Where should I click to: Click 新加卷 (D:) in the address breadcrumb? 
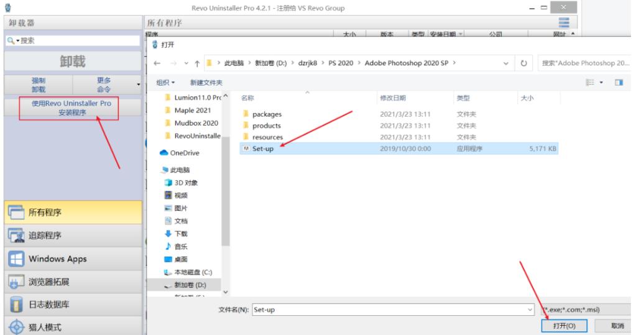tap(270, 63)
